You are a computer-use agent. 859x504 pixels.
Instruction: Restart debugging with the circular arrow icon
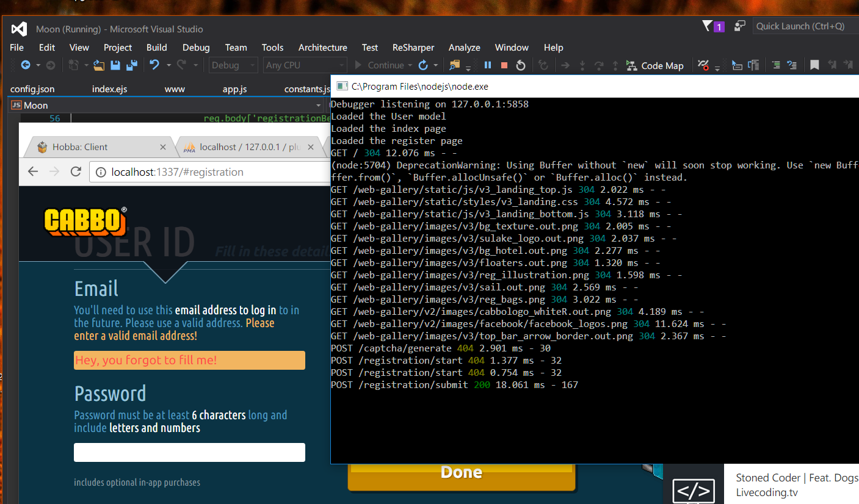pos(521,65)
